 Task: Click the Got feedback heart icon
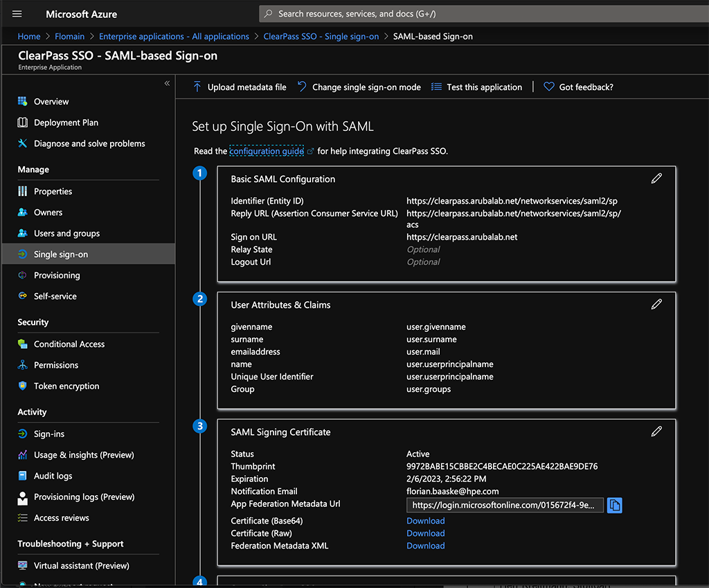point(549,87)
